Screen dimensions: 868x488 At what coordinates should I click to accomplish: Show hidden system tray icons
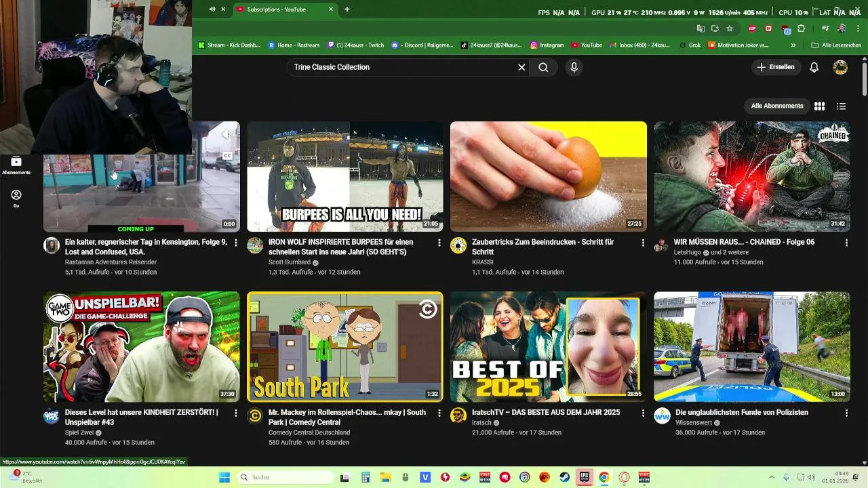click(772, 477)
